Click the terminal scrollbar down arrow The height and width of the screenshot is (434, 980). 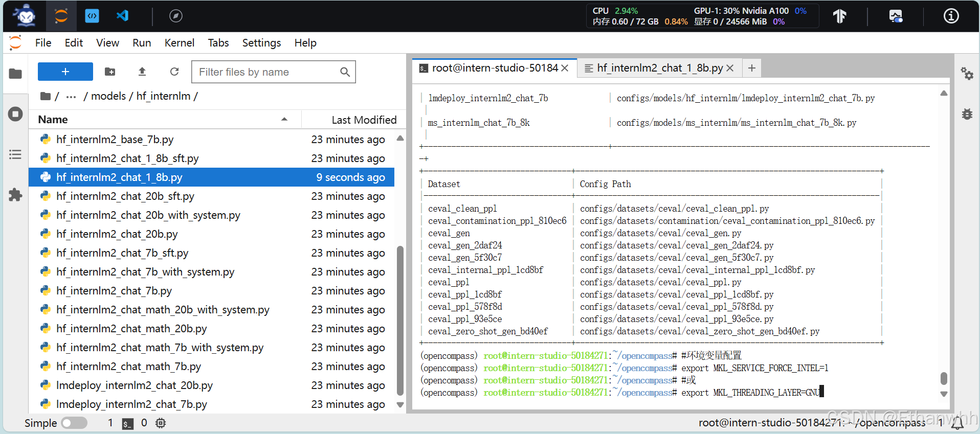point(944,394)
